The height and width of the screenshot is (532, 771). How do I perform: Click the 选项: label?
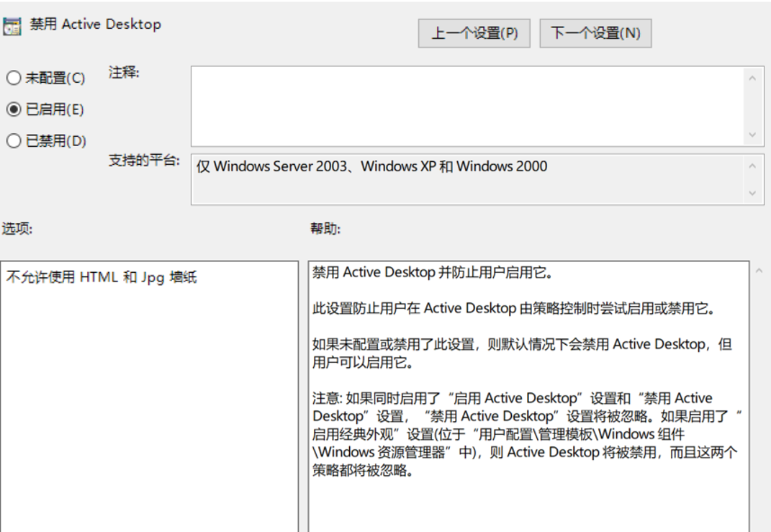(x=17, y=229)
